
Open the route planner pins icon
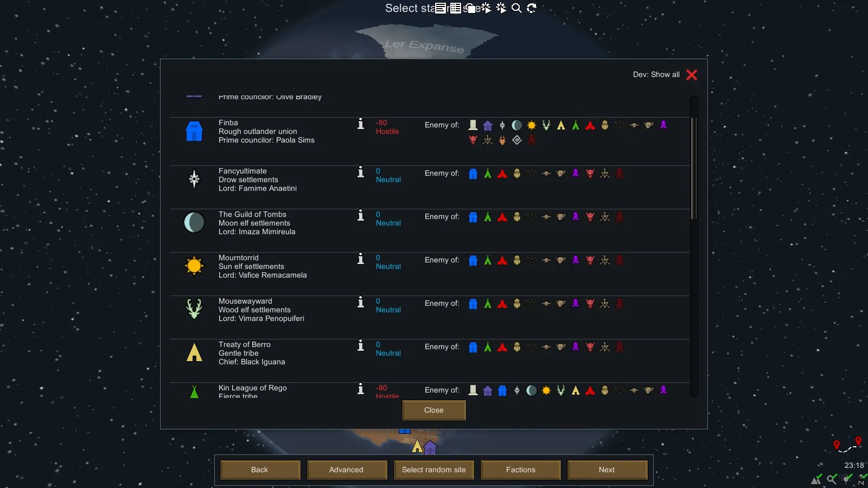click(x=847, y=445)
